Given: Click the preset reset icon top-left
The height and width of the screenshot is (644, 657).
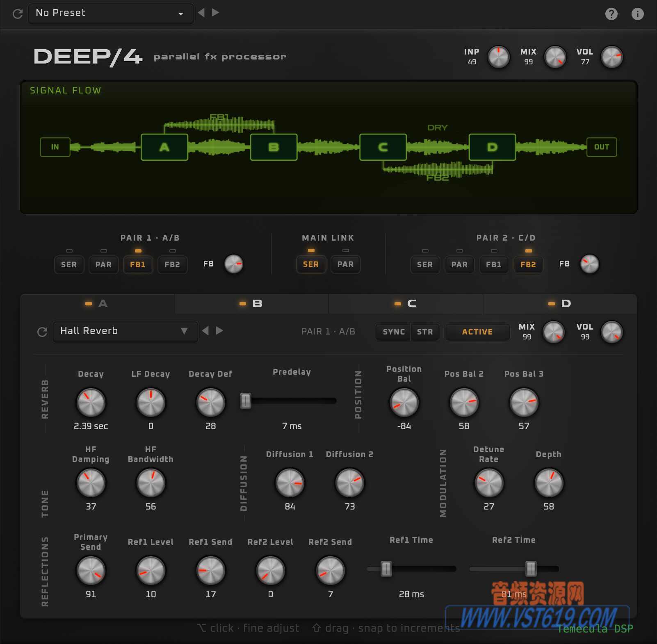Looking at the screenshot, I should tap(17, 13).
